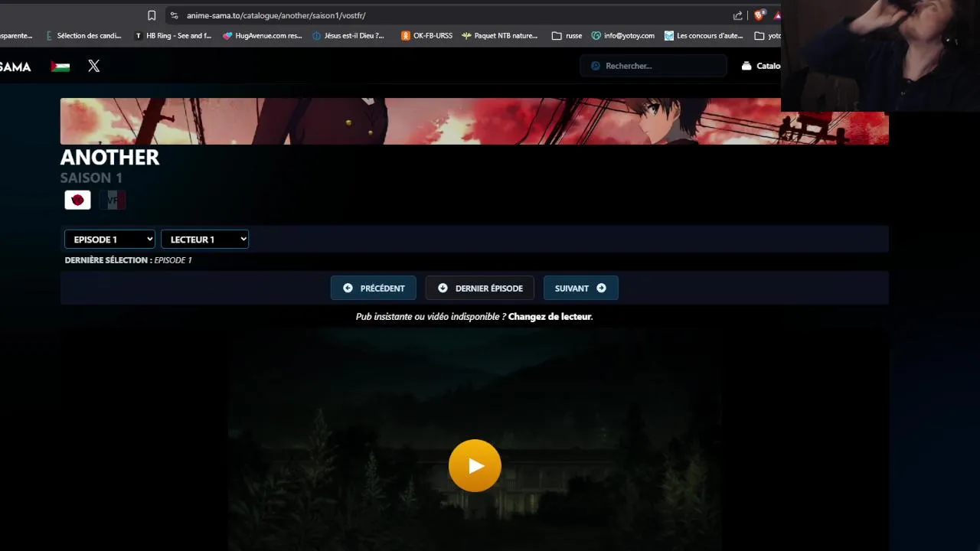The height and width of the screenshot is (551, 980).
Task: Click the SUIVANT button
Action: [580, 289]
